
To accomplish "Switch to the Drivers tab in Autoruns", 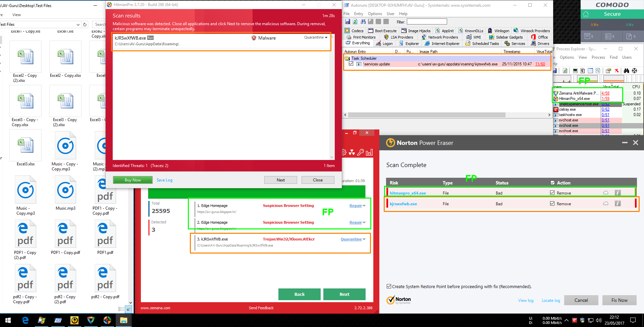I will click(540, 44).
